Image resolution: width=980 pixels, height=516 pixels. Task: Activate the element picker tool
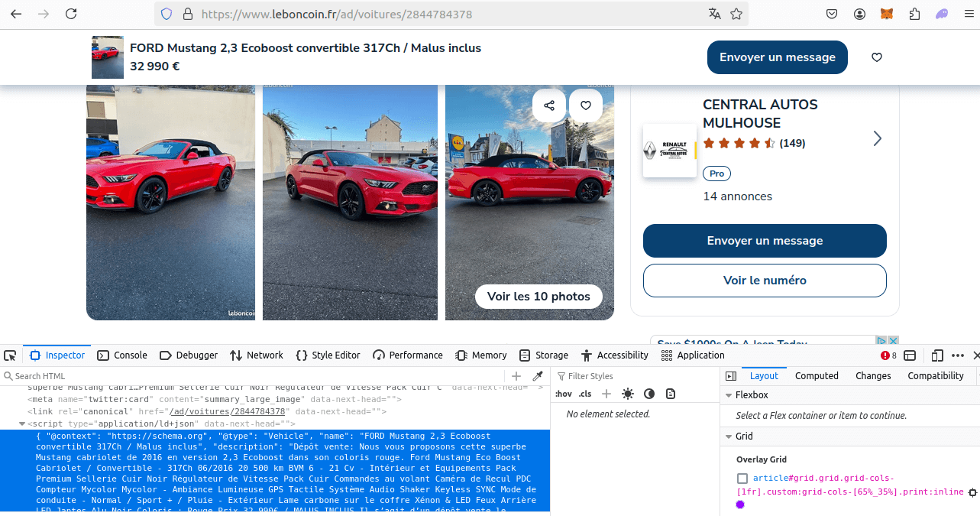pos(10,355)
